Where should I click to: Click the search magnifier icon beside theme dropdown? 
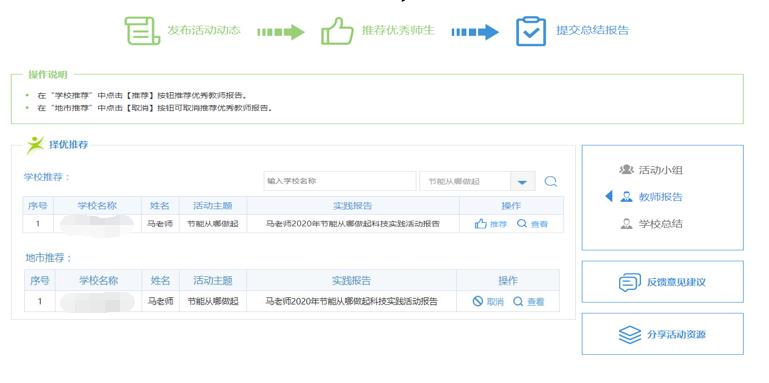pos(551,181)
